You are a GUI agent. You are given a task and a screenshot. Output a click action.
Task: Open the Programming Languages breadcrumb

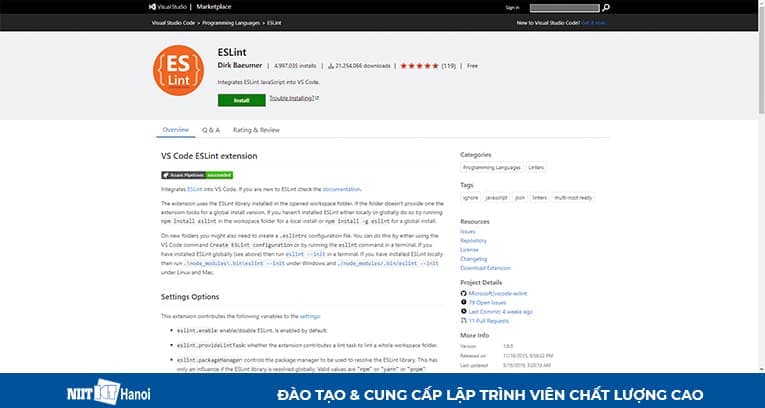pos(231,23)
